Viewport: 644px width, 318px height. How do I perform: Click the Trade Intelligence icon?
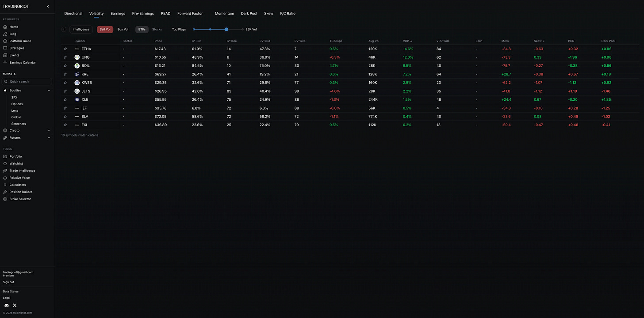pos(5,170)
